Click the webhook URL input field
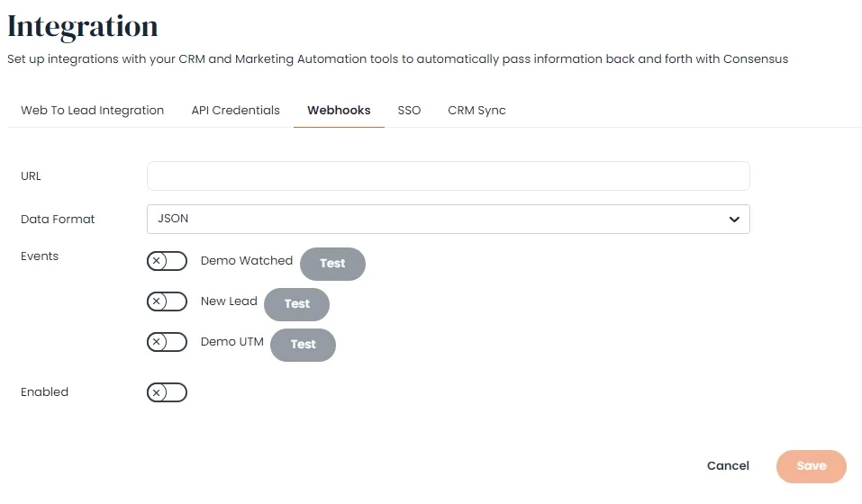The height and width of the screenshot is (504, 862). tap(448, 176)
